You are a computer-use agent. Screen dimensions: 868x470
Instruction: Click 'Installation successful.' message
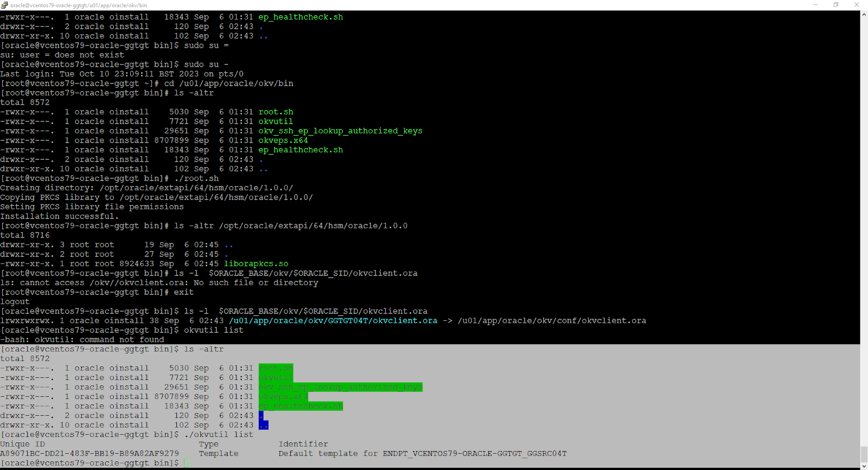(60, 216)
